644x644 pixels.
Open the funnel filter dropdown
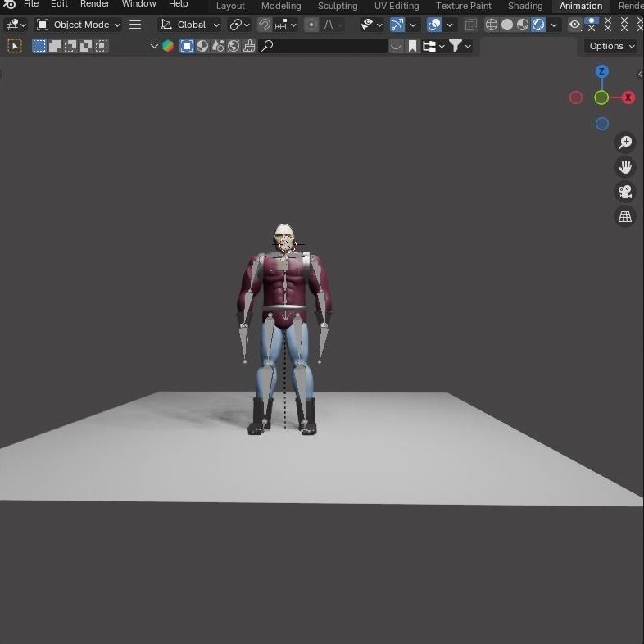(x=460, y=46)
